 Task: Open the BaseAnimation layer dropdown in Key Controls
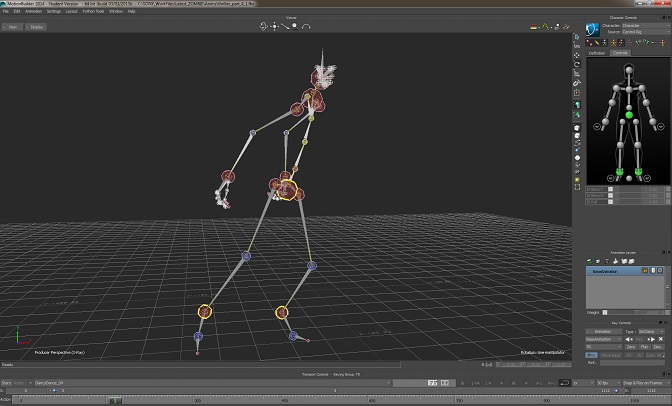603,339
